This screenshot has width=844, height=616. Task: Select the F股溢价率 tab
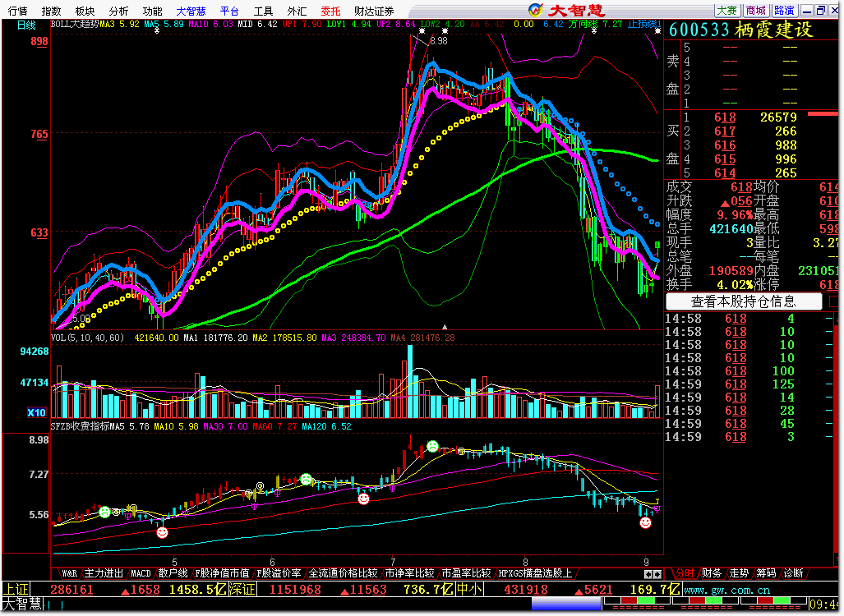click(x=279, y=573)
